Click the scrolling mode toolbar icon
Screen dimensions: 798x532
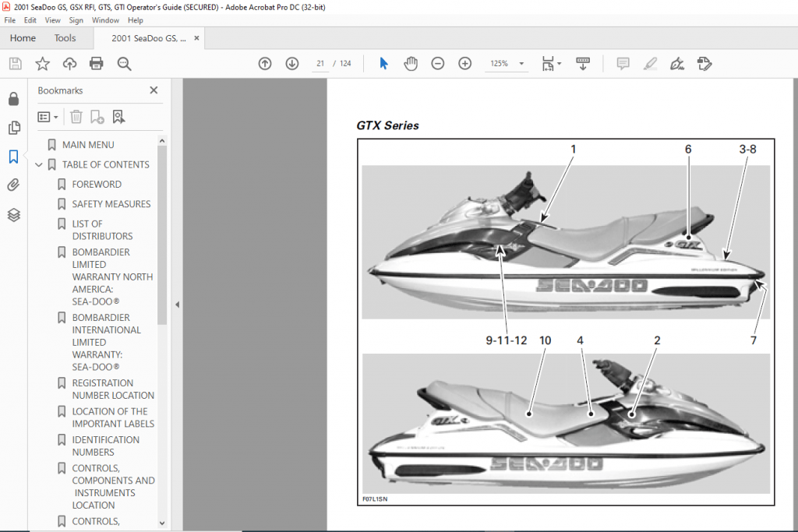(x=583, y=64)
